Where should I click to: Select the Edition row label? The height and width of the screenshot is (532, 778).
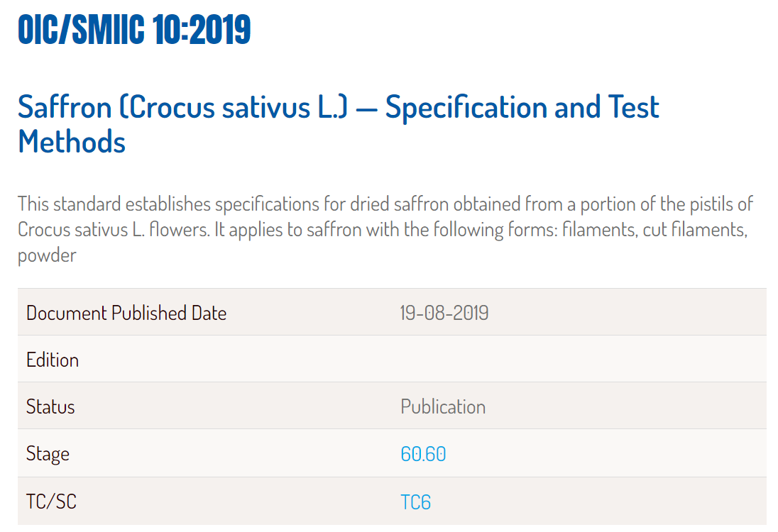point(53,360)
